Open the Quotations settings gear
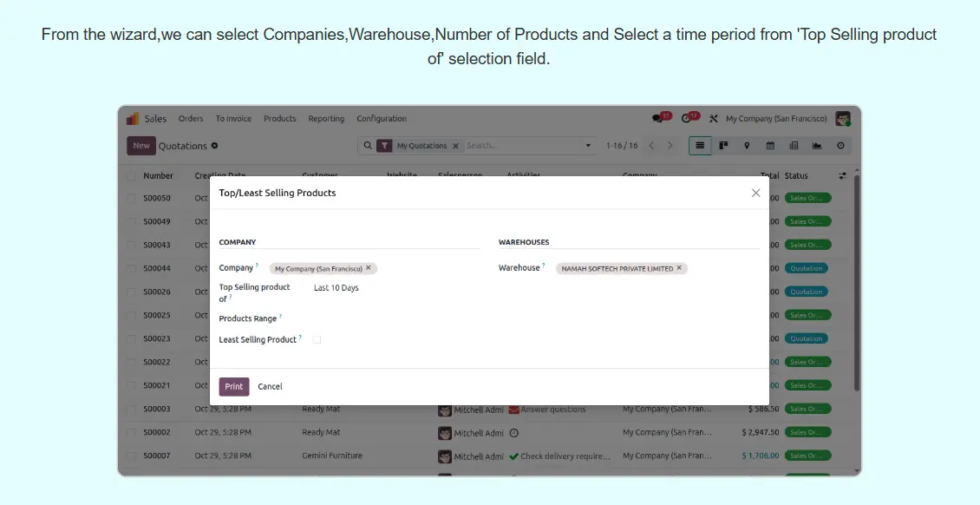 215,146
